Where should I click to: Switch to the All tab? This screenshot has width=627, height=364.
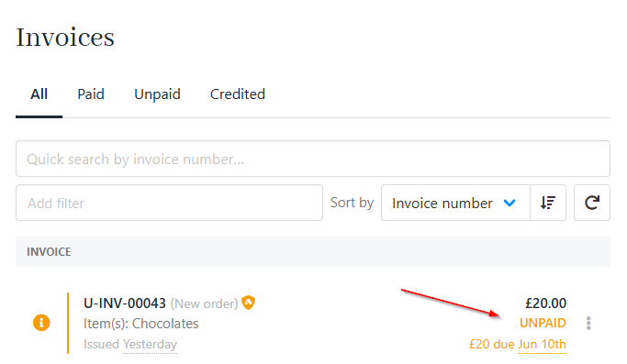(x=39, y=94)
